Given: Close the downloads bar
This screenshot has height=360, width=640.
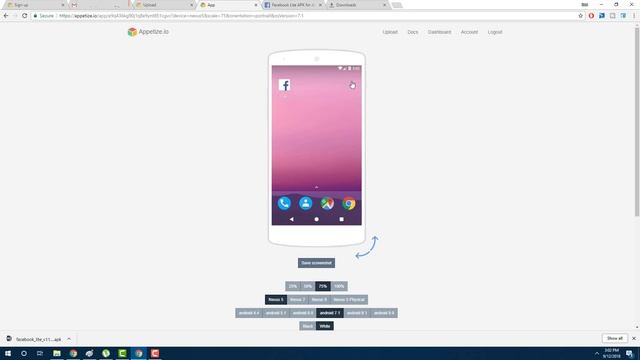Looking at the screenshot, I should [634, 338].
